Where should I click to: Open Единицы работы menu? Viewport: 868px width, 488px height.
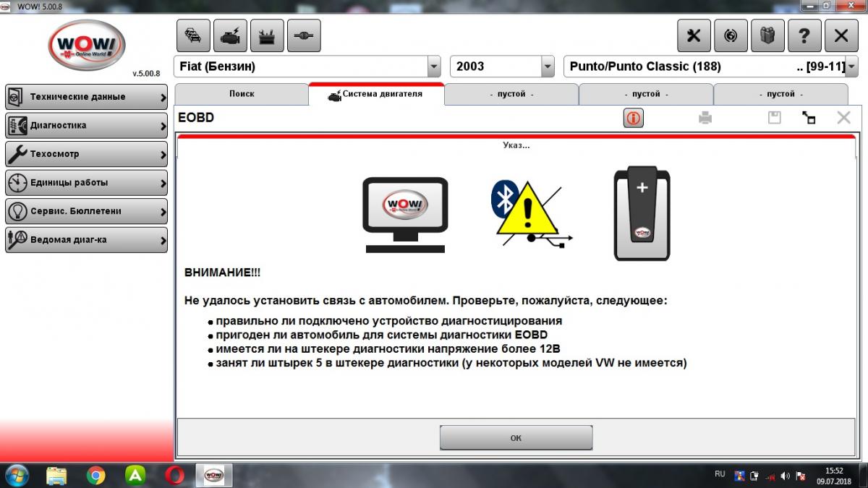pyautogui.click(x=86, y=183)
